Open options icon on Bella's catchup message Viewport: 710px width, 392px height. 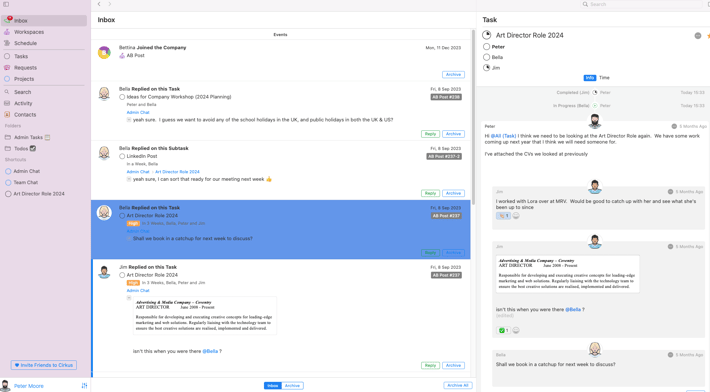tap(670, 355)
